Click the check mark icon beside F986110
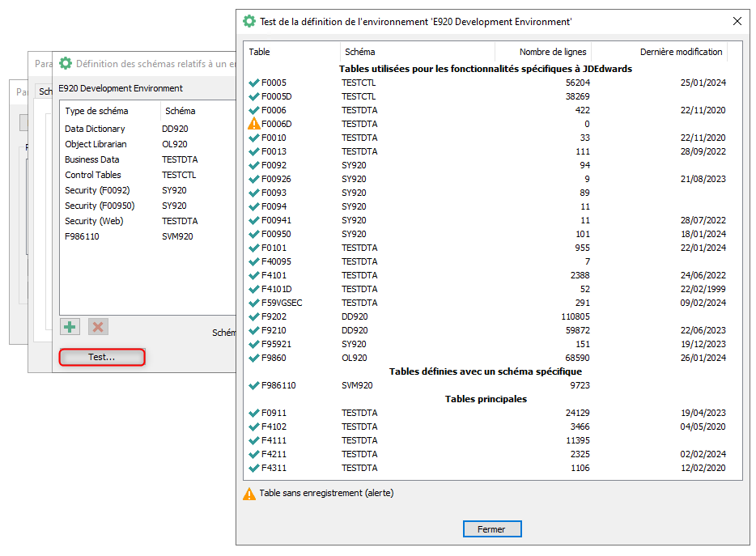The height and width of the screenshot is (556, 756). 253,385
